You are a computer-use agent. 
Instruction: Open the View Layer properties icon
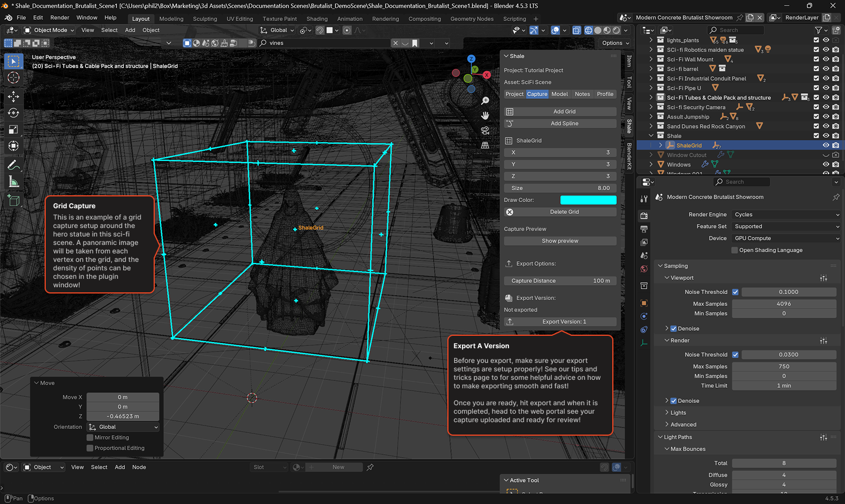coord(644,242)
